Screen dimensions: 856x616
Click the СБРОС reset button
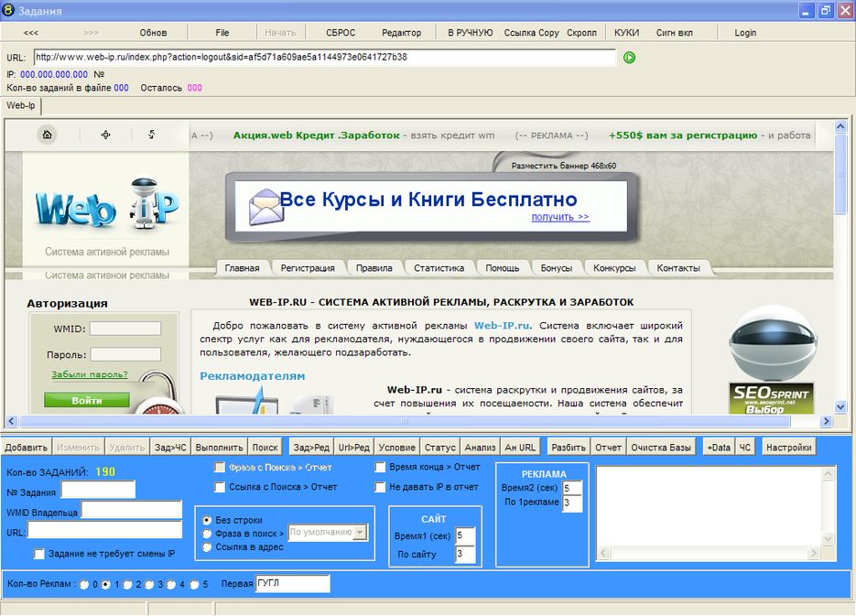[340, 33]
